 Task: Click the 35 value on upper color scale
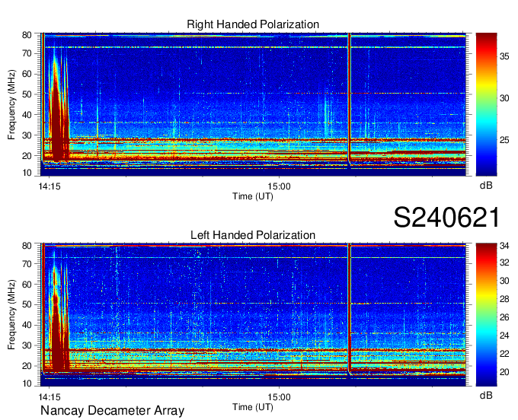[x=504, y=56]
